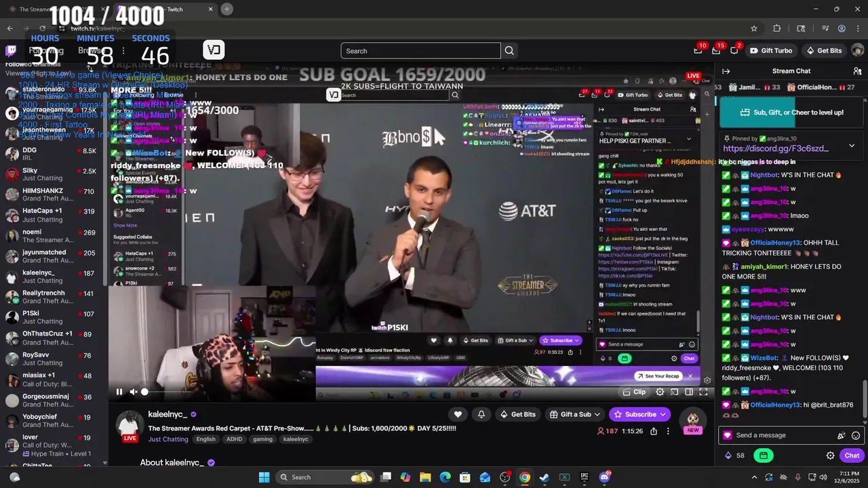Open Discord from the taskbar
This screenshot has width=868, height=488.
pyautogui.click(x=604, y=477)
